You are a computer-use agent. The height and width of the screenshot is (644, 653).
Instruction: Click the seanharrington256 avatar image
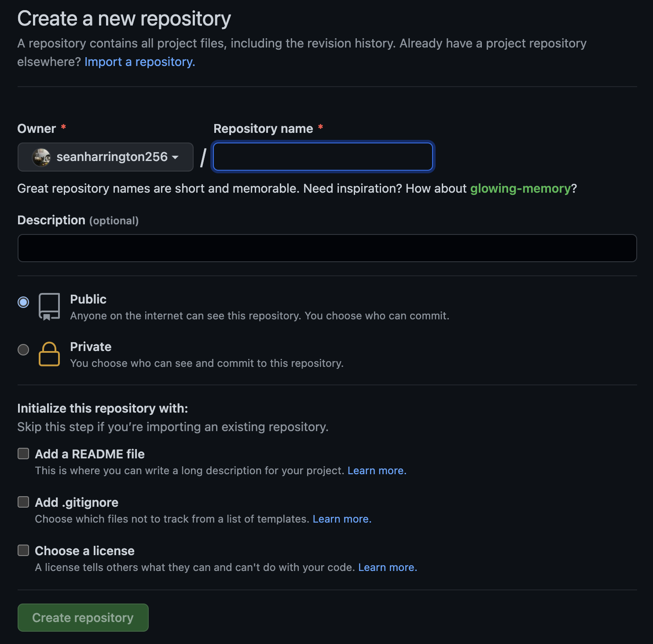coord(41,157)
